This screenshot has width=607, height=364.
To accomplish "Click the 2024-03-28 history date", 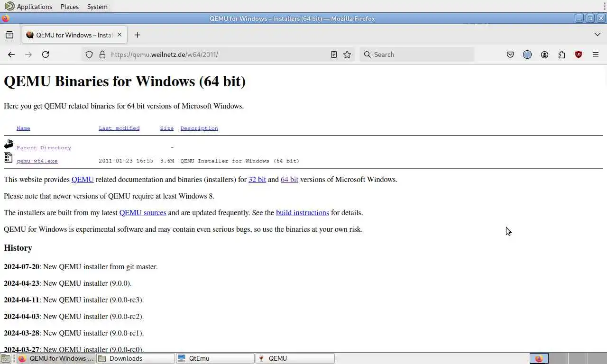I will pyautogui.click(x=22, y=333).
